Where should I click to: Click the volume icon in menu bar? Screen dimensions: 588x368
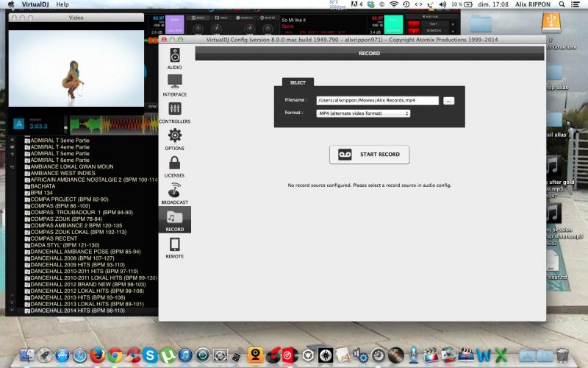pos(442,4)
